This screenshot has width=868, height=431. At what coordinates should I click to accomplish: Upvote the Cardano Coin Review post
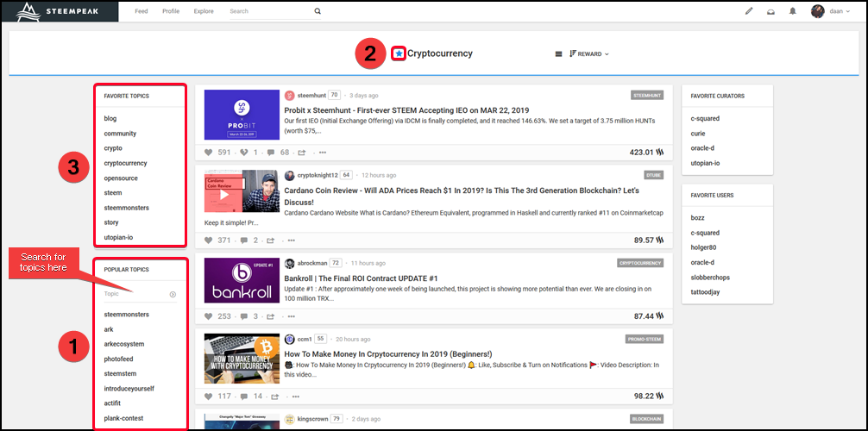(x=208, y=240)
